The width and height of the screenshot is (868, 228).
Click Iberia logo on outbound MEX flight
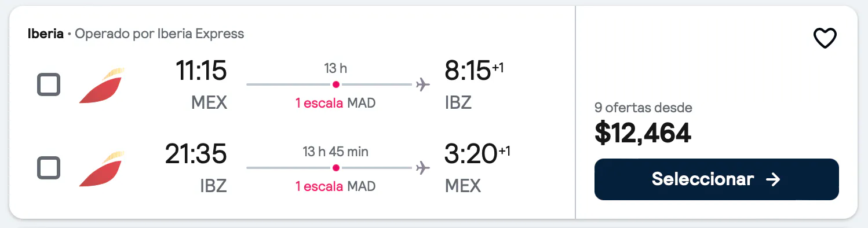[102, 86]
